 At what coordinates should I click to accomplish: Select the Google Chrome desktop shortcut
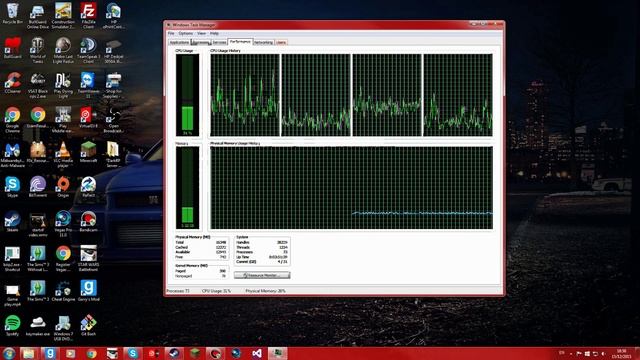point(13,120)
